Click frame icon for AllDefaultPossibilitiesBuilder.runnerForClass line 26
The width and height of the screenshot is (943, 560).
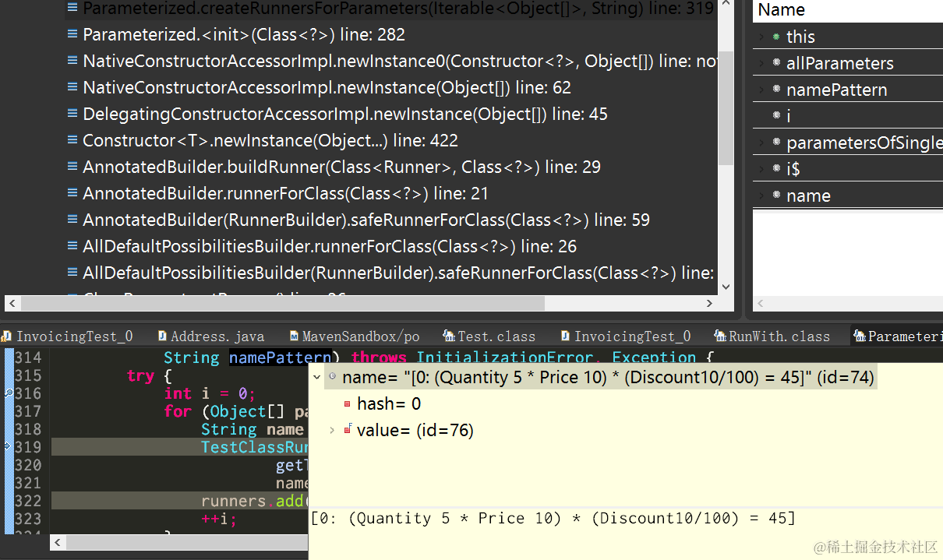click(x=72, y=246)
